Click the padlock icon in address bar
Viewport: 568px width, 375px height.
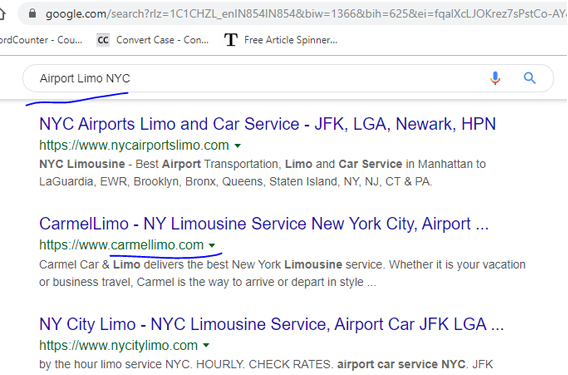32,14
